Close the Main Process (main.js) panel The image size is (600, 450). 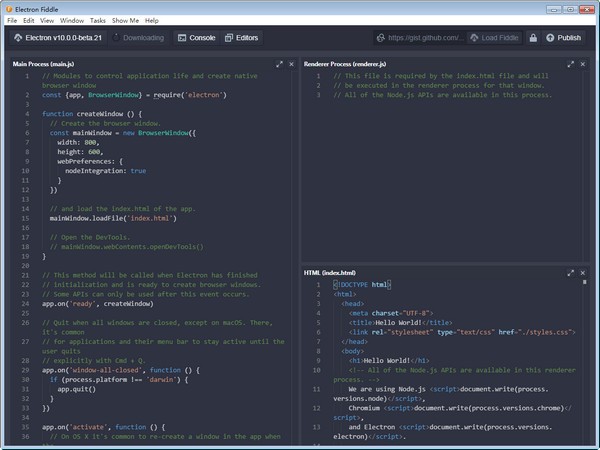tap(292, 64)
